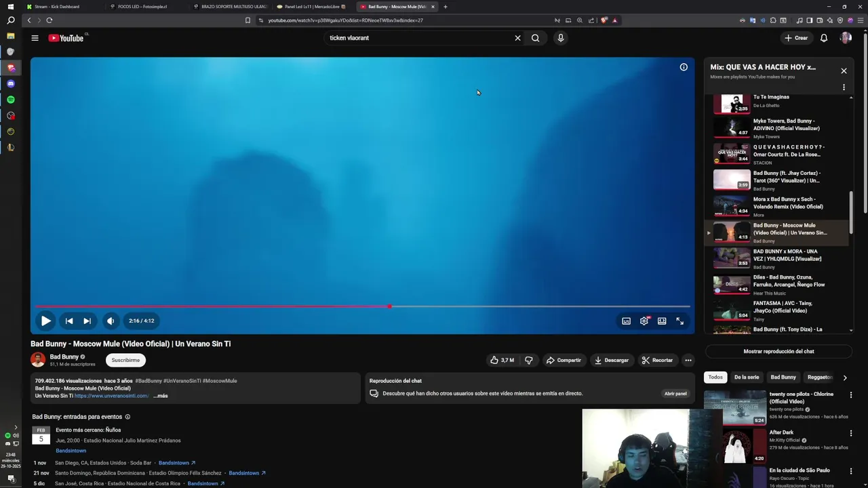The width and height of the screenshot is (868, 488).
Task: Select the De la serie filter chip
Action: pyautogui.click(x=746, y=377)
